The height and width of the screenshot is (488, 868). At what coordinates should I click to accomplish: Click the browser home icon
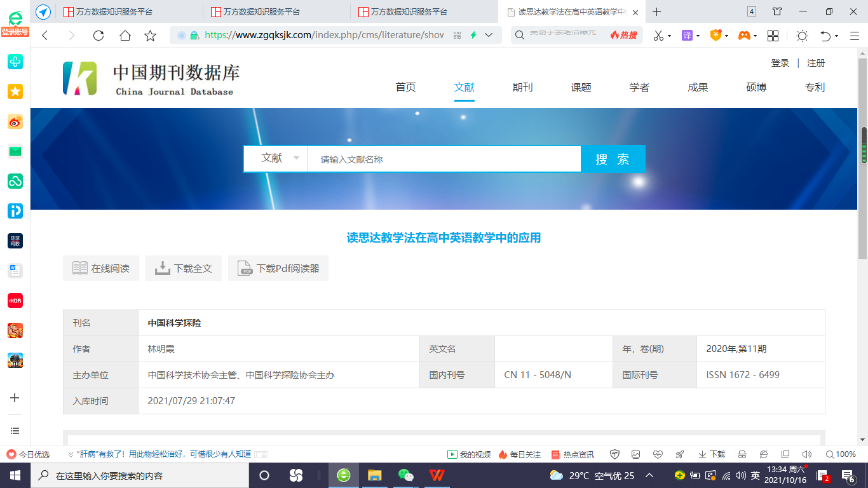coord(125,36)
